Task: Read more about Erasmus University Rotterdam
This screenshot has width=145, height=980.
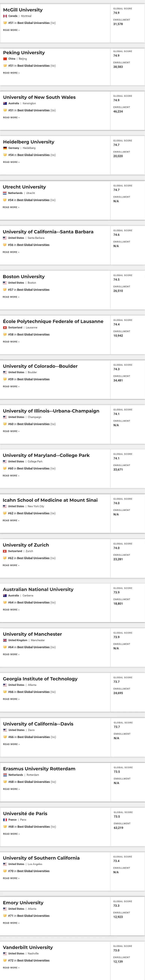Action: pos(11,789)
